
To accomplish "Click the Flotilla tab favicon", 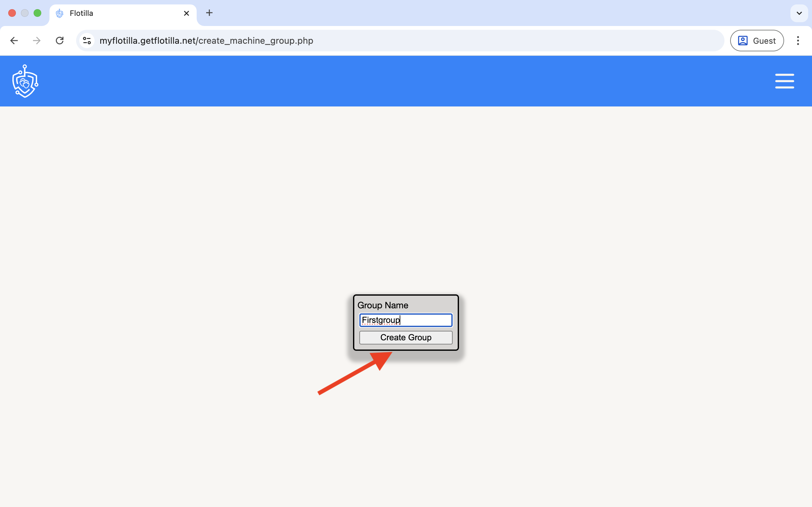I will (60, 13).
